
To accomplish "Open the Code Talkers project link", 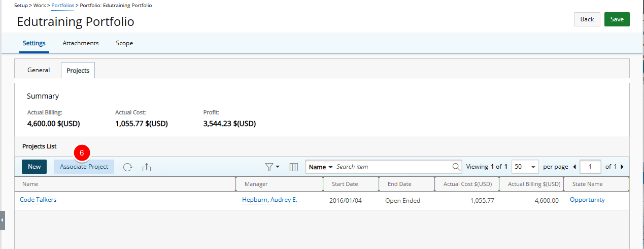I will tap(38, 200).
